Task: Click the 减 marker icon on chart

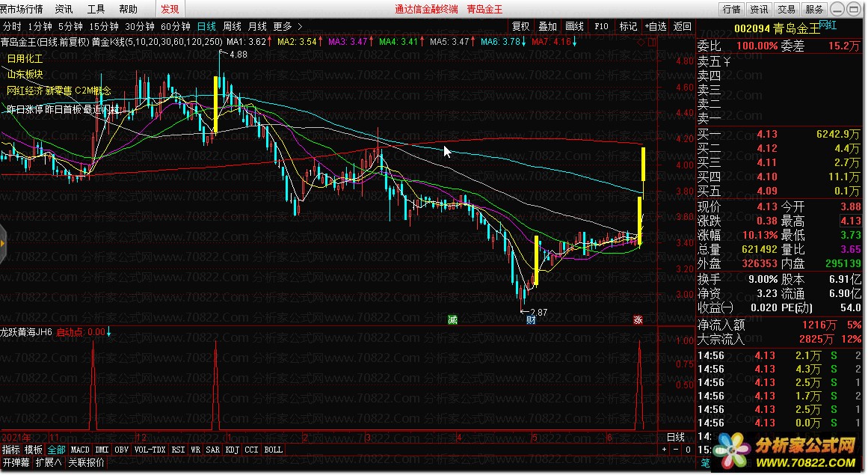Action: [x=452, y=319]
